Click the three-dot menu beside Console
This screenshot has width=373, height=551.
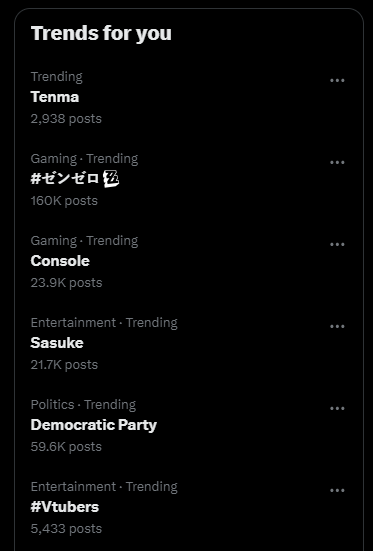tap(337, 244)
